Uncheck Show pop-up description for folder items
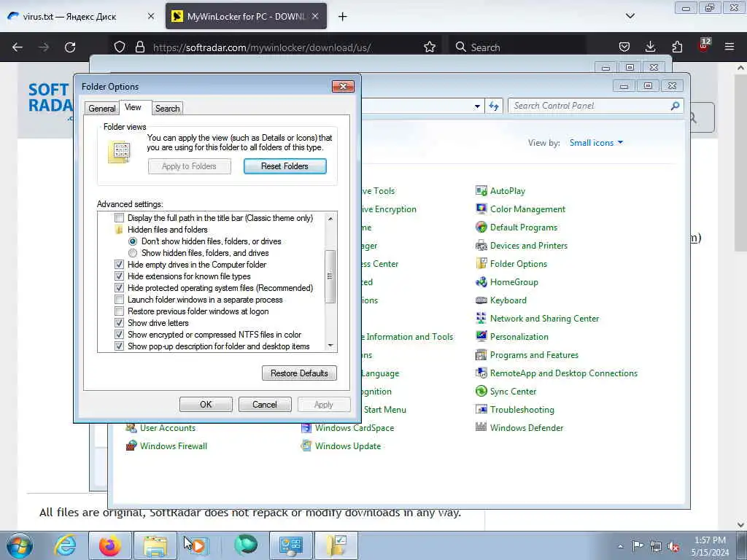747x560 pixels. [x=119, y=346]
